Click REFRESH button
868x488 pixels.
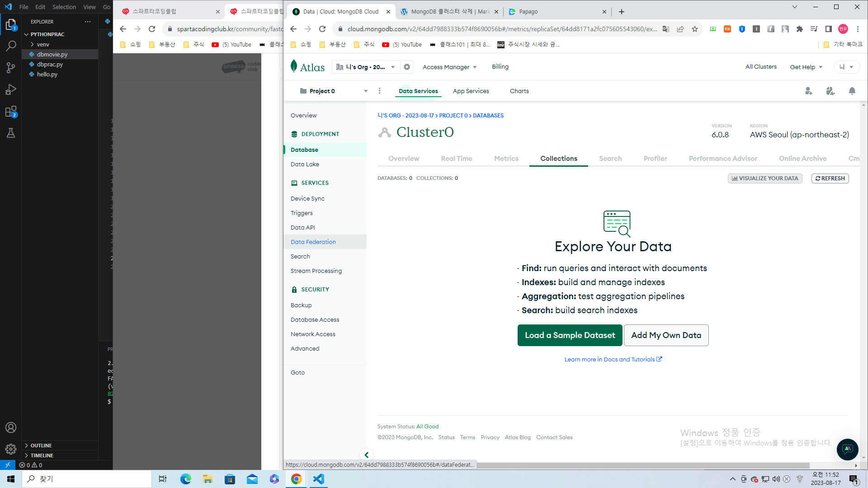[830, 178]
